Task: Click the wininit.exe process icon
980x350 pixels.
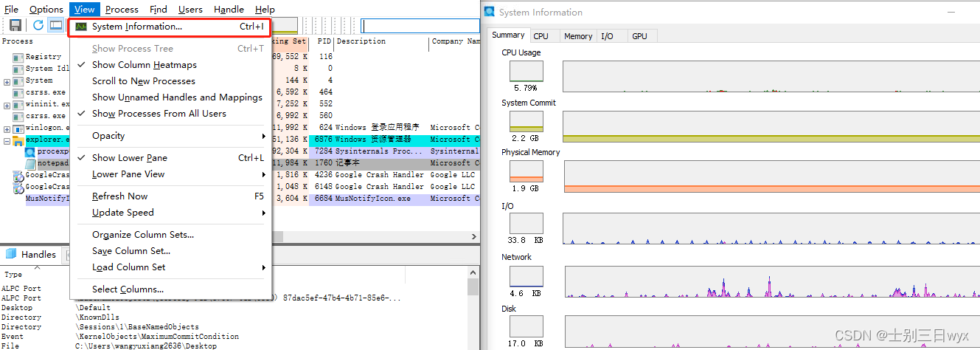Action: click(x=18, y=104)
